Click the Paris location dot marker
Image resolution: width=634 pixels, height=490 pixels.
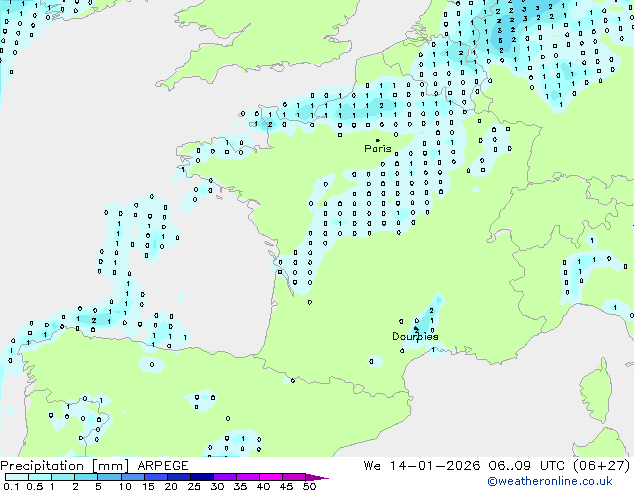(x=378, y=140)
